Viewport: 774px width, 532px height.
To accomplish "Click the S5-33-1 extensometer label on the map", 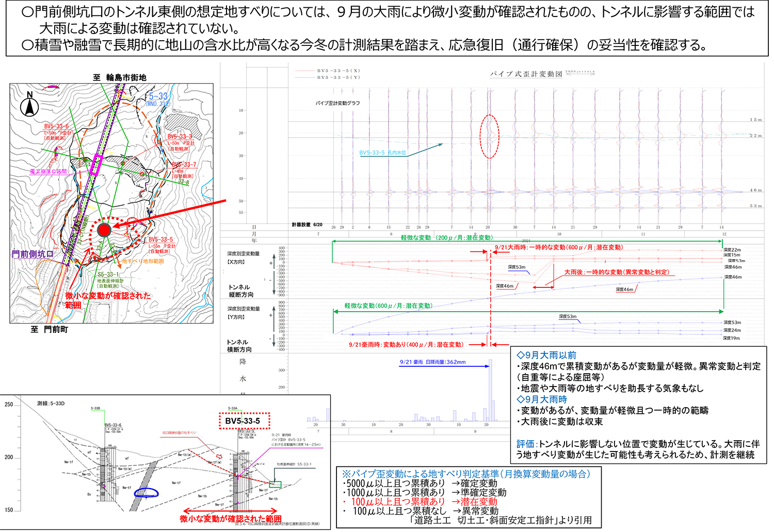I will pyautogui.click(x=108, y=275).
